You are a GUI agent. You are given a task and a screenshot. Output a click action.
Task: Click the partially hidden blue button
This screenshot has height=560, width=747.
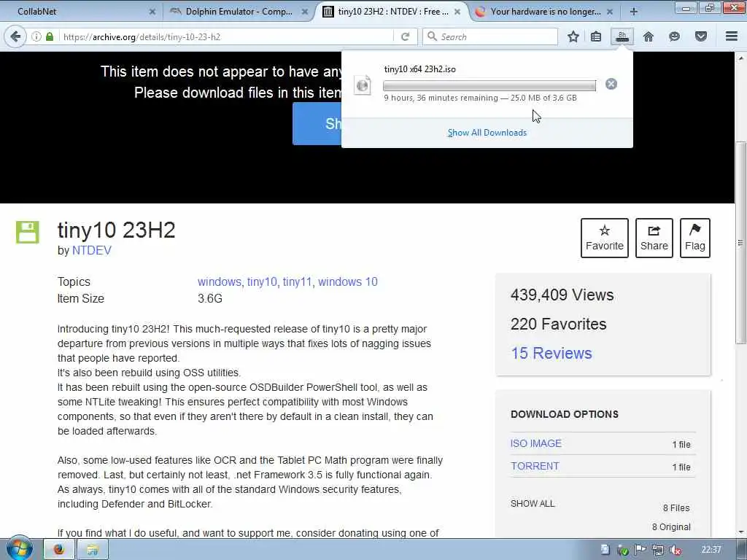click(x=317, y=124)
